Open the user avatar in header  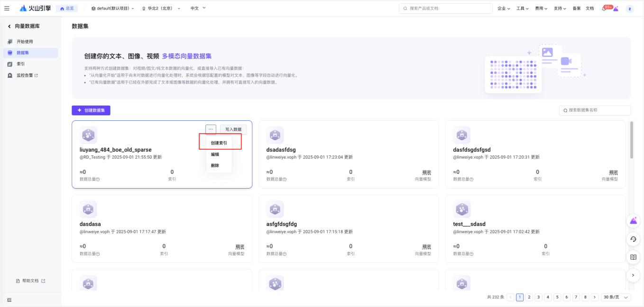coord(629,9)
